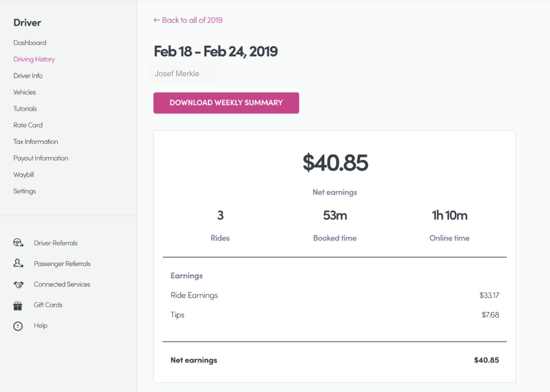Navigate to Tax Information

[36, 142]
